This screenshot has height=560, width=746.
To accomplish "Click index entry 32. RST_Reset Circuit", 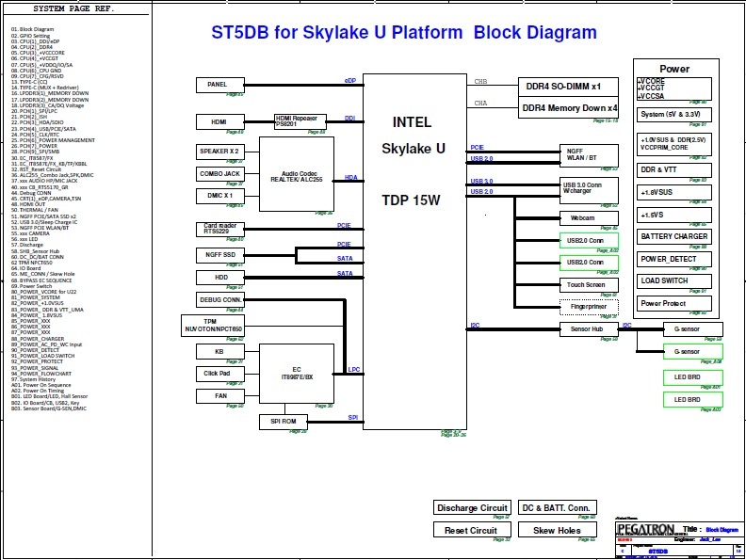I will pos(36,169).
